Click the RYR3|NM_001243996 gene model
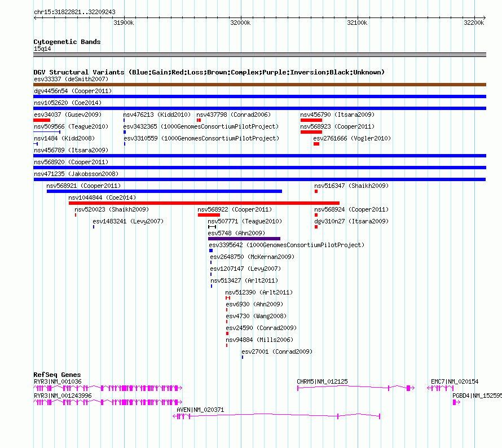502x448 pixels. point(108,402)
